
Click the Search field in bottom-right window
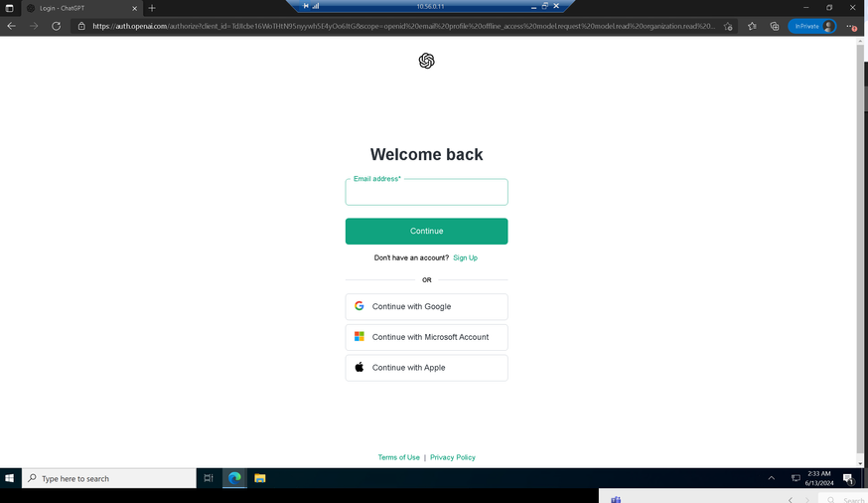(x=843, y=499)
